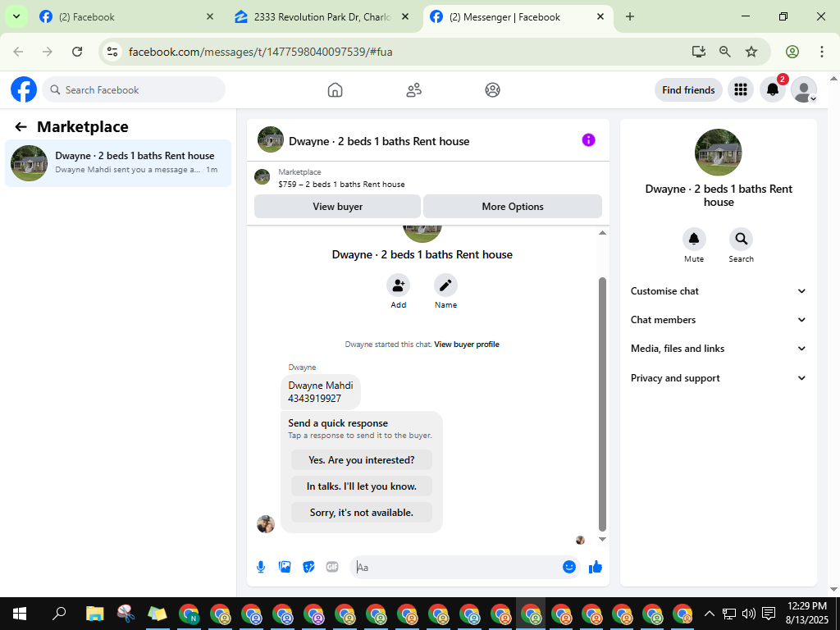
Task: Open the View buyer profile link
Action: pyautogui.click(x=467, y=345)
